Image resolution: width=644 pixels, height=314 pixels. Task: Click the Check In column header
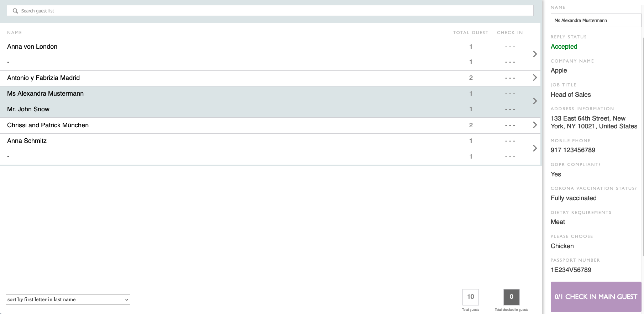(510, 32)
